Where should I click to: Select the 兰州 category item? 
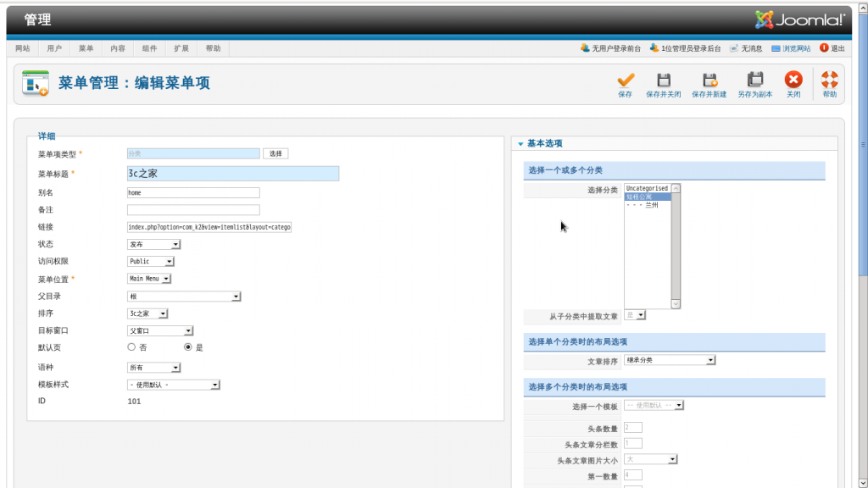point(647,205)
